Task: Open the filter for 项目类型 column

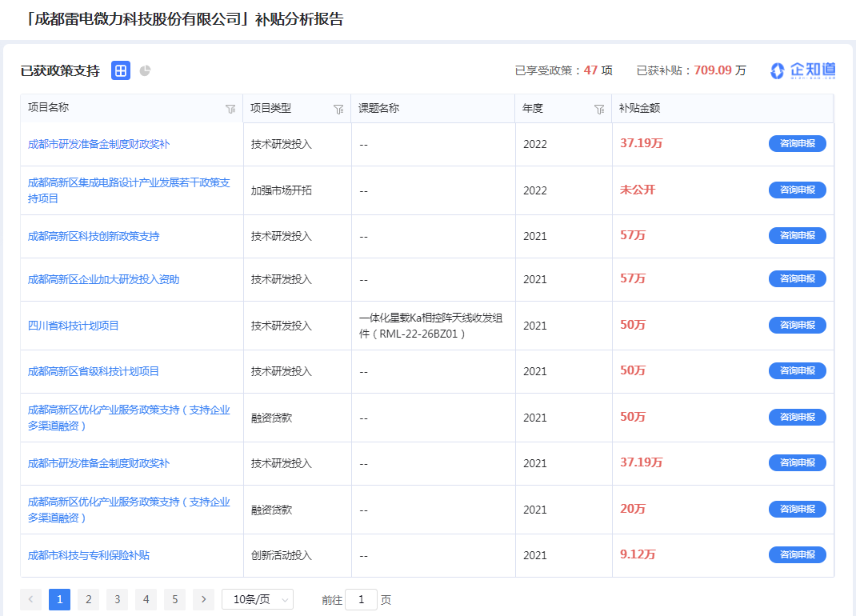Action: pyautogui.click(x=338, y=110)
